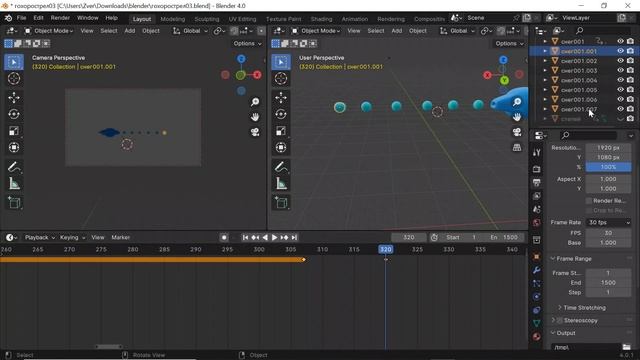640x360 pixels.
Task: Open the Object Data green triangle tab
Action: (537, 323)
